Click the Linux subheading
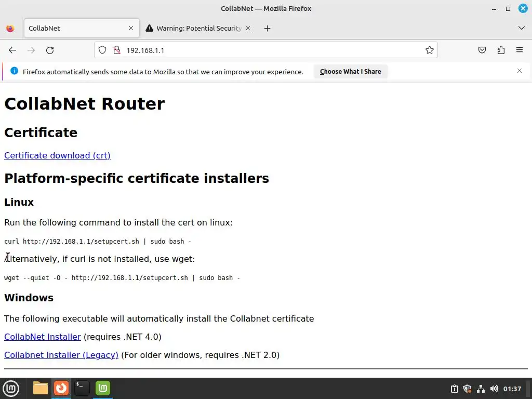This screenshot has width=532, height=399. [x=19, y=202]
